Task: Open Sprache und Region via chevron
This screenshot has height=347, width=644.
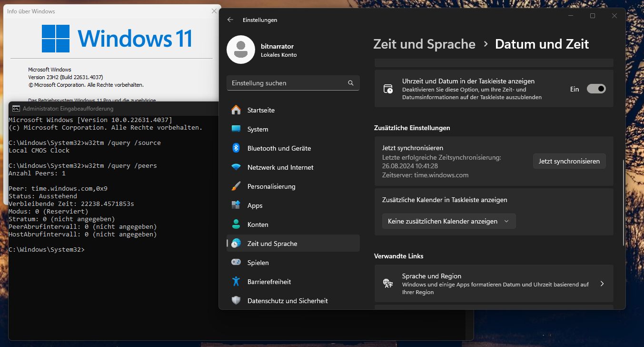Action: point(602,284)
